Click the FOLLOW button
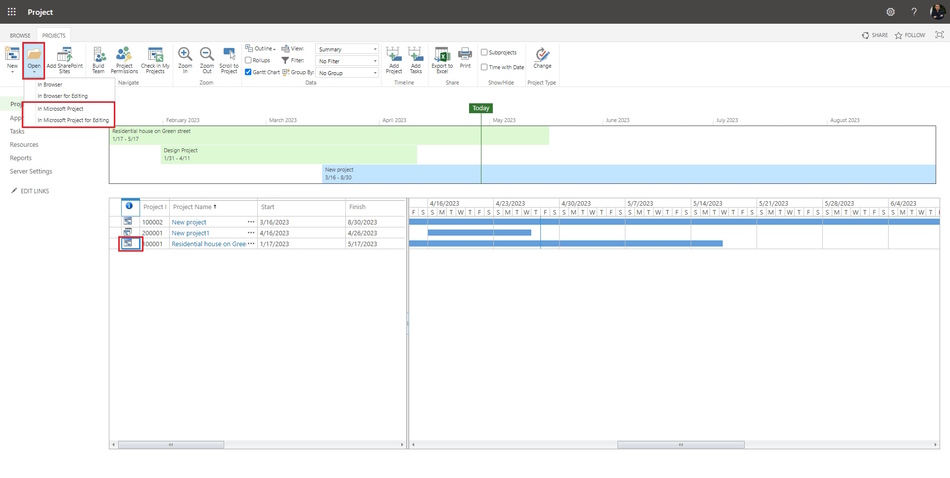This screenshot has width=950, height=478. 910,35
